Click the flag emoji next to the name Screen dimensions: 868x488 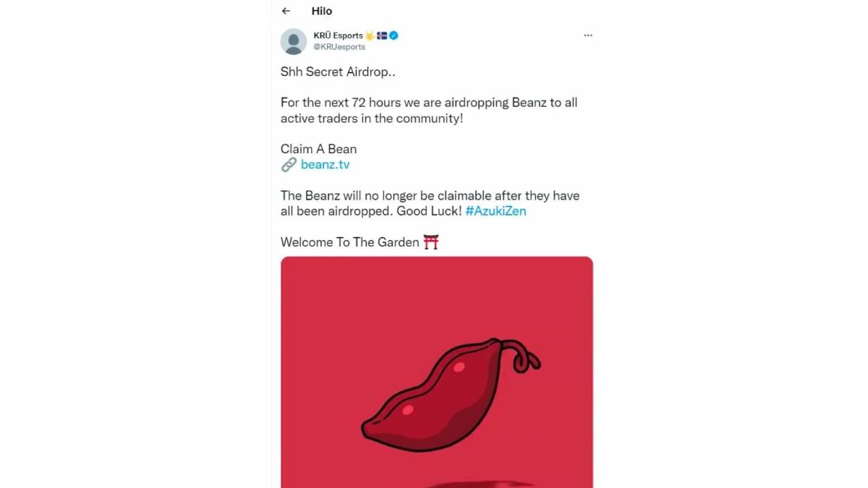(x=382, y=35)
